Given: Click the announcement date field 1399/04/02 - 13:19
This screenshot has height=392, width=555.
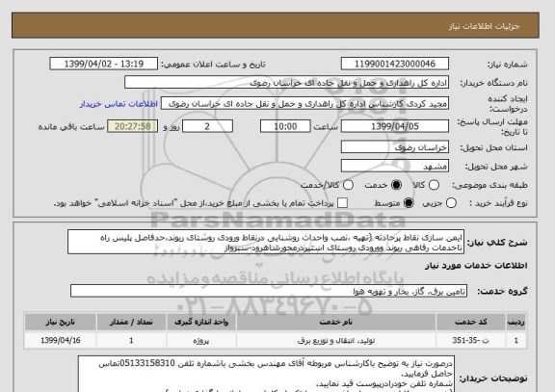Looking at the screenshot, I should coord(104,64).
